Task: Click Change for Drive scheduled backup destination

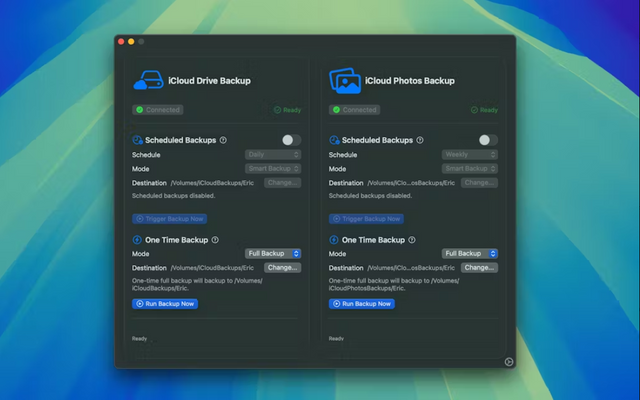Action: [282, 182]
